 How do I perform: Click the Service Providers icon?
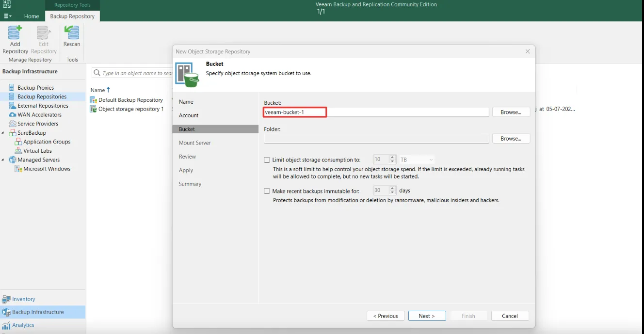[x=12, y=124]
